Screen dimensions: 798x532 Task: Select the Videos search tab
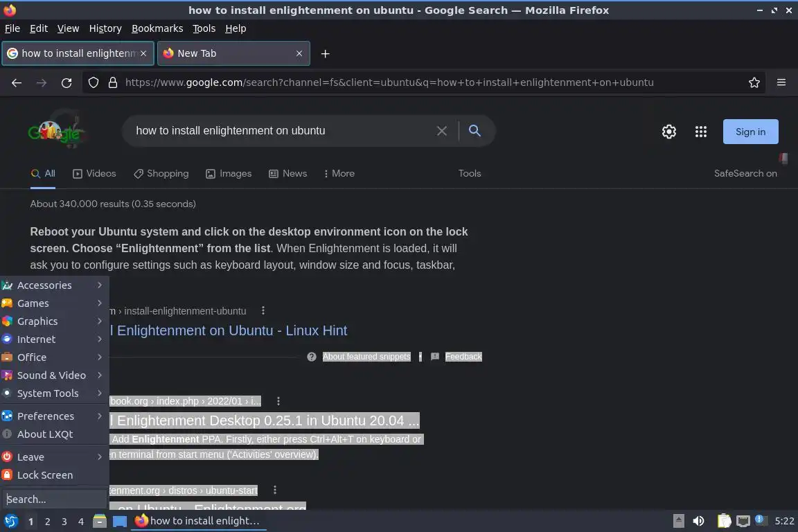[95, 174]
